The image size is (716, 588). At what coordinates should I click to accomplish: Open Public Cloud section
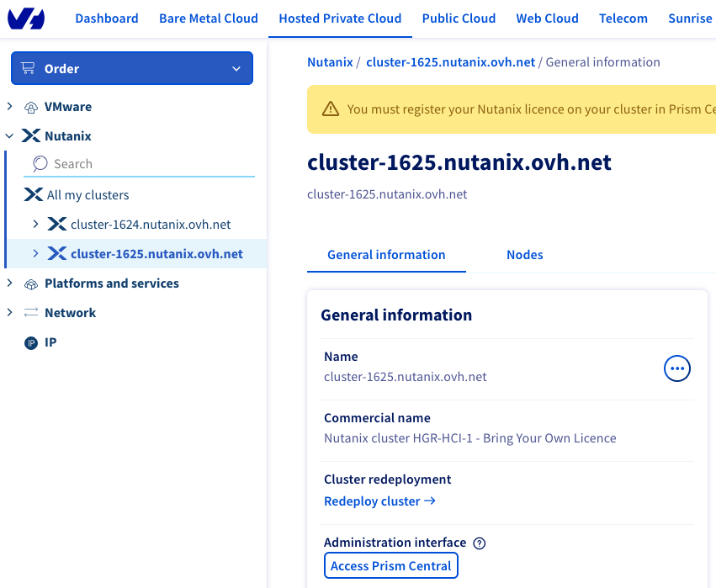point(459,19)
